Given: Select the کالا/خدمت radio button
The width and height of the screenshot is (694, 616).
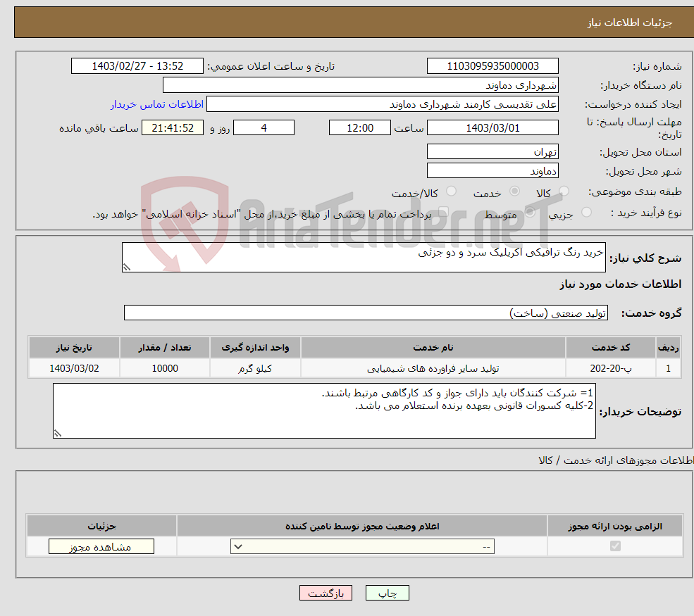Looking at the screenshot, I should [x=451, y=191].
